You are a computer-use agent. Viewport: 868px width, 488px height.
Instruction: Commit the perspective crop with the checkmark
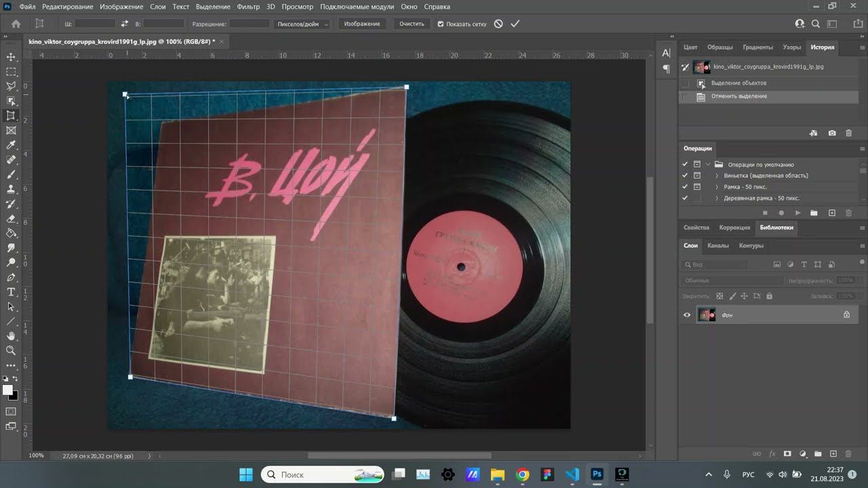click(x=515, y=24)
